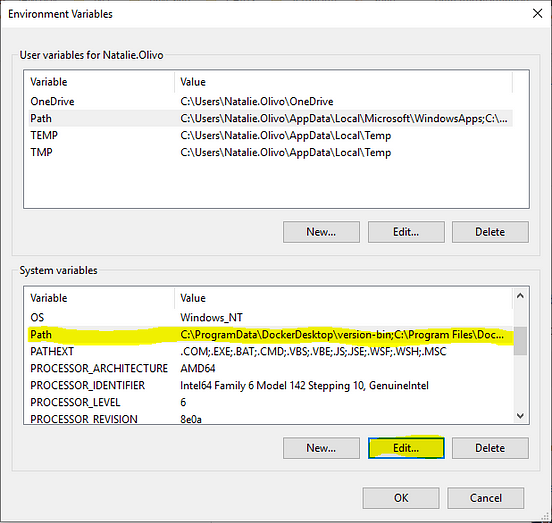552x523 pixels.
Task: Select the PROCESSOR_IDENTIFIER variable row
Action: pyautogui.click(x=270, y=385)
